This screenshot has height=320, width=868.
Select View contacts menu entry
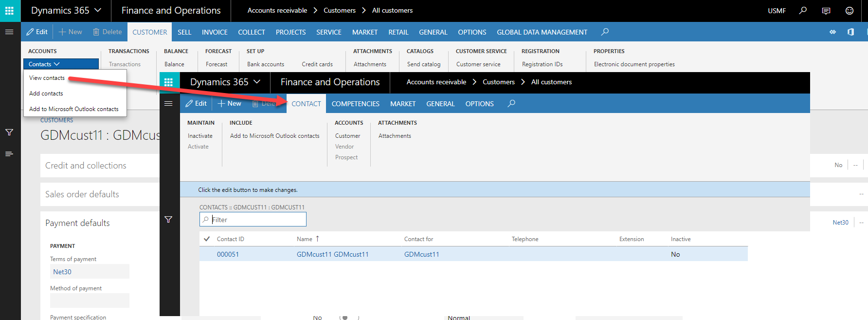tap(47, 78)
